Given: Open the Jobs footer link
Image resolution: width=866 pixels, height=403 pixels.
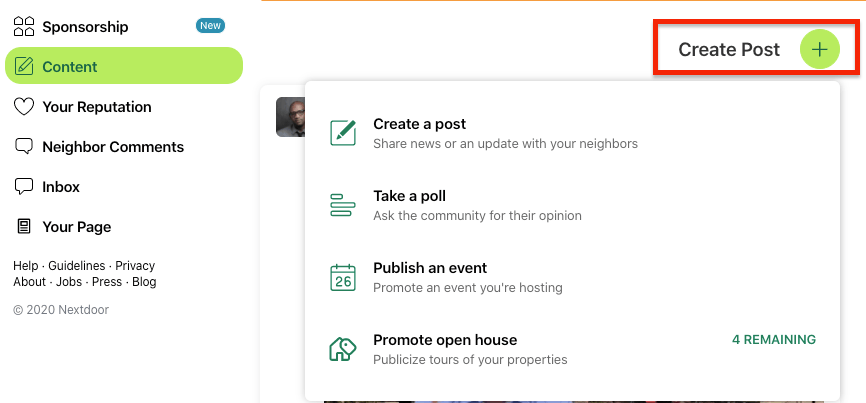Looking at the screenshot, I should click(x=69, y=282).
